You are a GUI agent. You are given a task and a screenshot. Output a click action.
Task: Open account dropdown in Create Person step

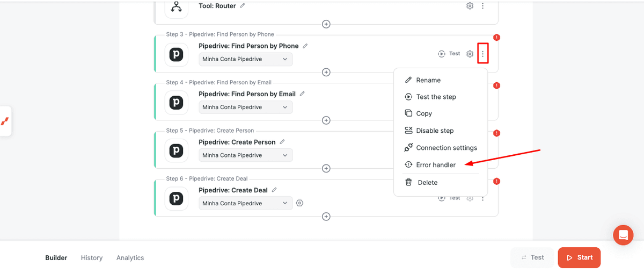click(246, 155)
